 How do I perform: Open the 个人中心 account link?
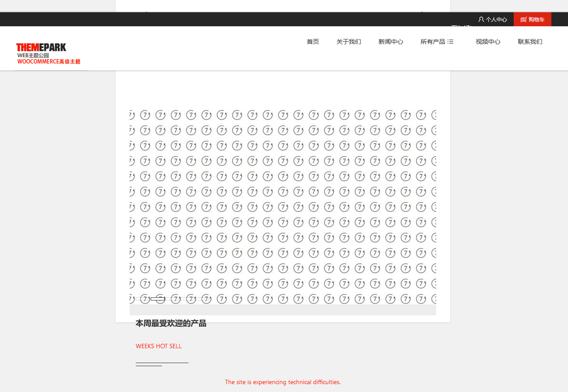[x=496, y=20]
